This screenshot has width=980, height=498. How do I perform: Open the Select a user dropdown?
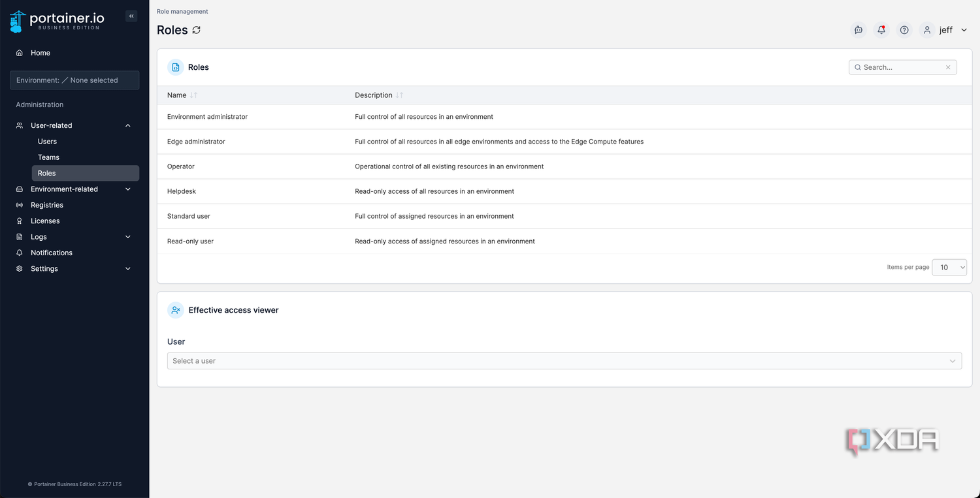[x=564, y=361]
